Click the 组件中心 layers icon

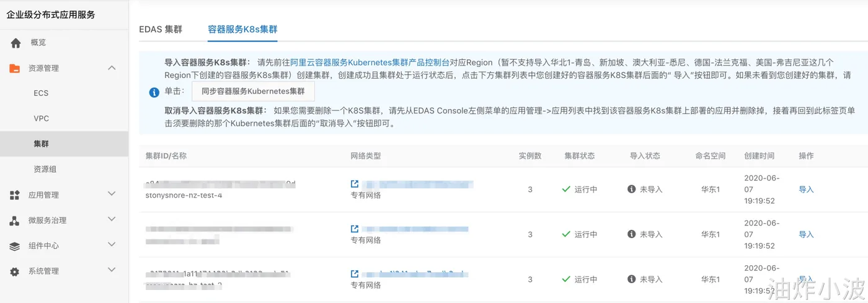click(15, 246)
